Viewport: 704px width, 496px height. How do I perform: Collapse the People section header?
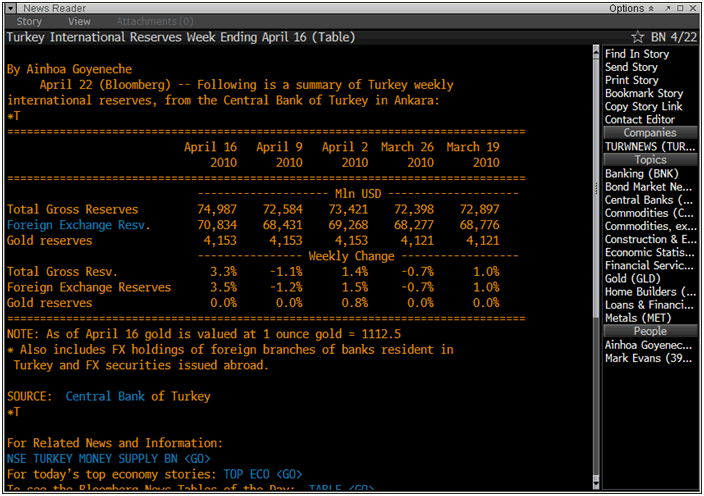point(650,331)
